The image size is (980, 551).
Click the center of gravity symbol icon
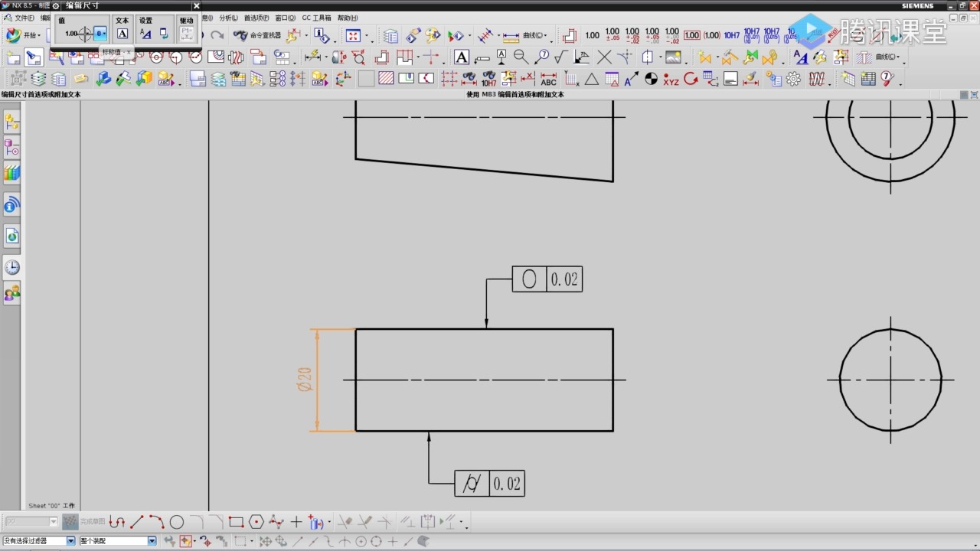[651, 79]
